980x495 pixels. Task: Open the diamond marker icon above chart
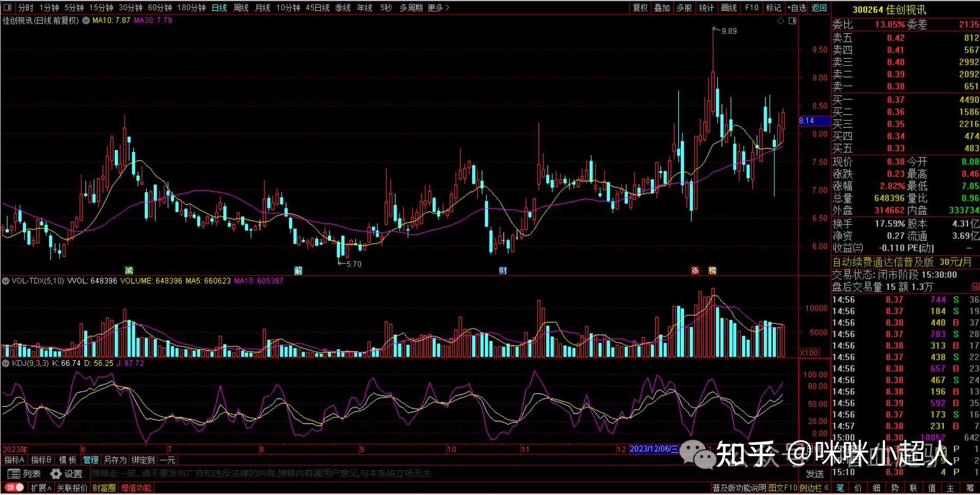tap(780, 21)
